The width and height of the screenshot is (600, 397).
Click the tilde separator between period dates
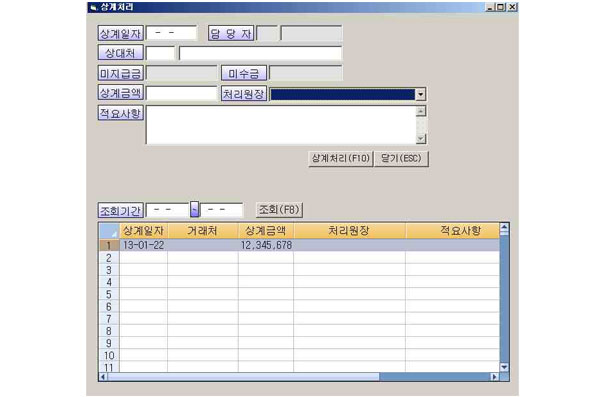(x=195, y=209)
